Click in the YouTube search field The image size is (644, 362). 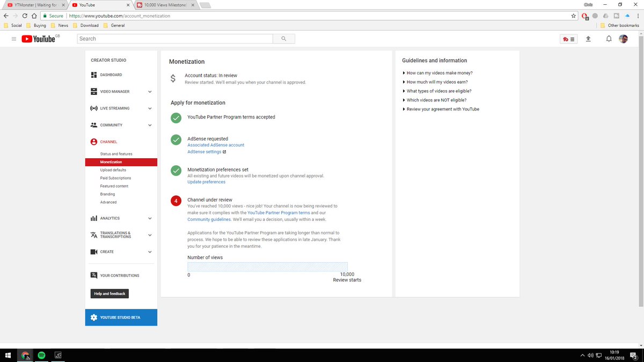pos(175,39)
